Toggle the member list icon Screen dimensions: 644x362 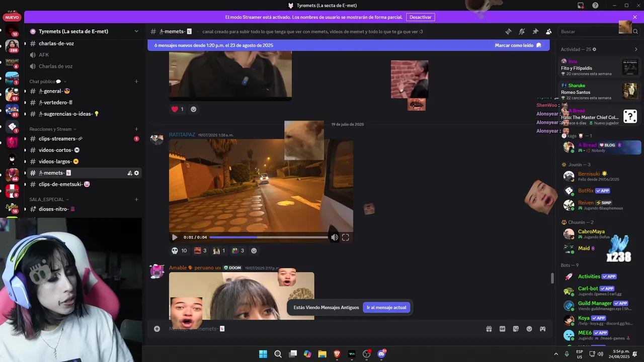pos(549,31)
